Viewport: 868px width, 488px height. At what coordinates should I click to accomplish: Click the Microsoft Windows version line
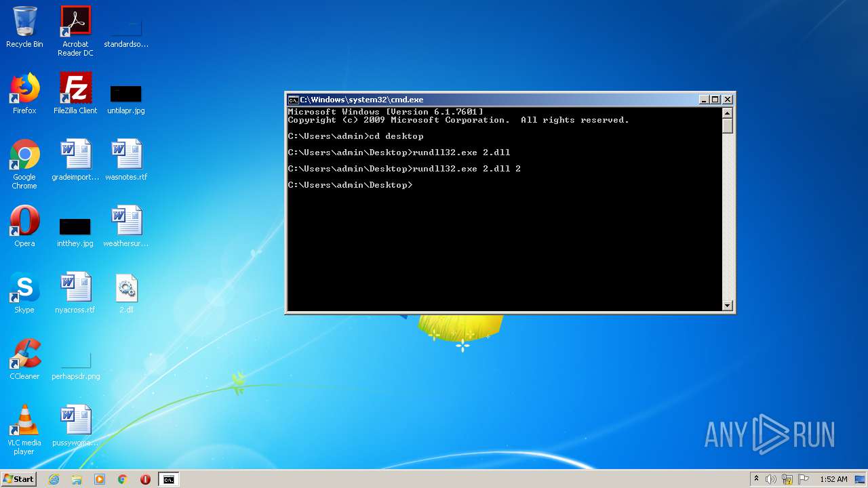386,112
